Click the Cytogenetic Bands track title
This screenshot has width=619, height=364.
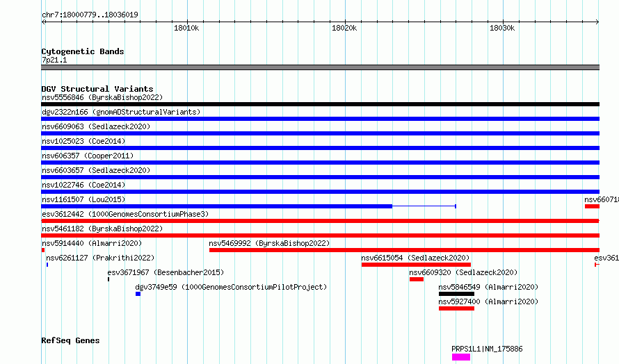pos(83,51)
